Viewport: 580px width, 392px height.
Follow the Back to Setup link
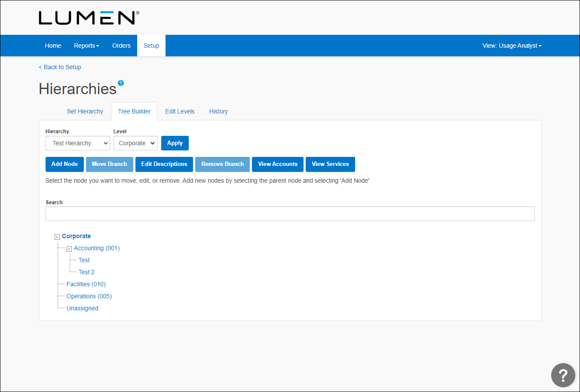click(x=60, y=67)
